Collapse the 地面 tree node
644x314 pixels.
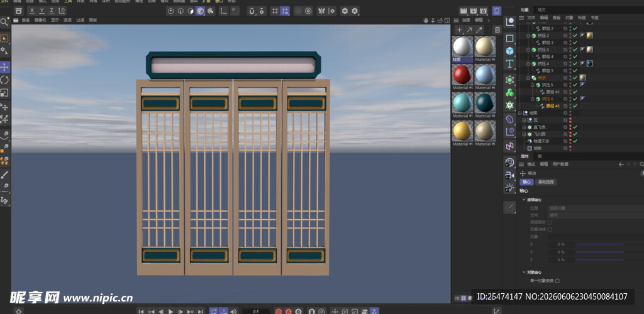coord(520,113)
